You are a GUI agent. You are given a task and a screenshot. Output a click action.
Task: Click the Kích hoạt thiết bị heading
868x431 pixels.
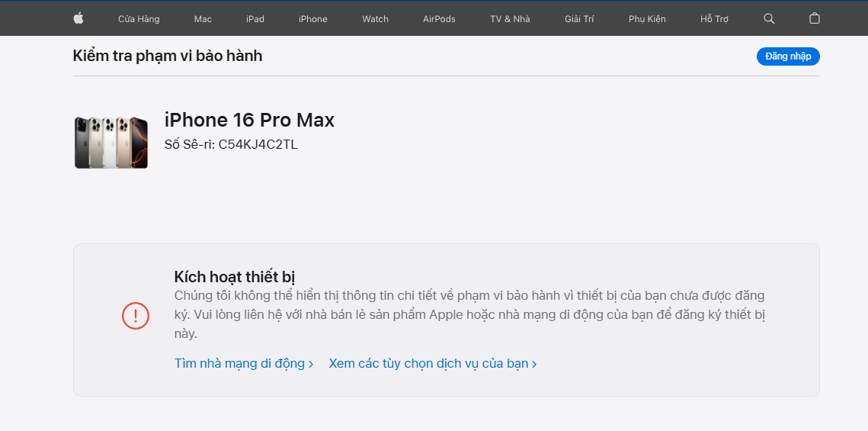(235, 276)
